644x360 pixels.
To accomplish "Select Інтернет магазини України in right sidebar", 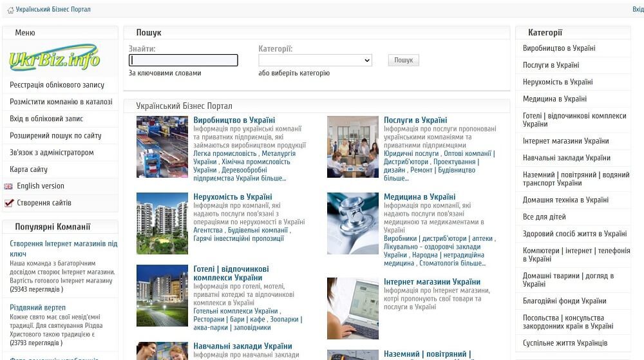I will [x=565, y=141].
